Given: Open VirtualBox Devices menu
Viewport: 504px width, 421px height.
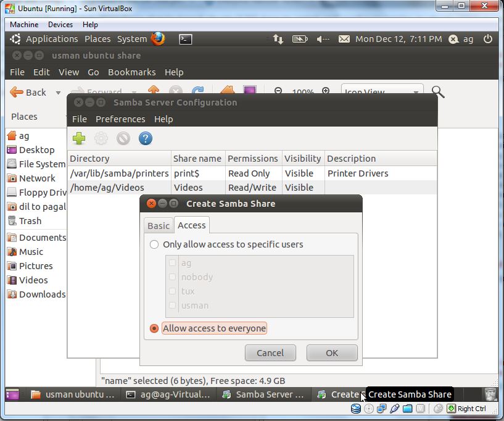Looking at the screenshot, I should coord(60,25).
